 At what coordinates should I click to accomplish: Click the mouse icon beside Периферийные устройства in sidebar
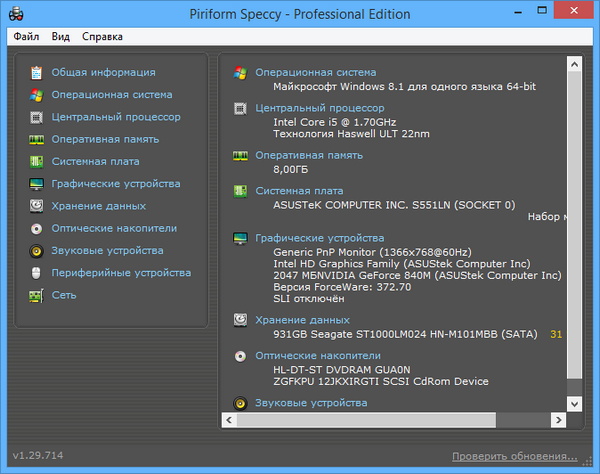click(36, 273)
